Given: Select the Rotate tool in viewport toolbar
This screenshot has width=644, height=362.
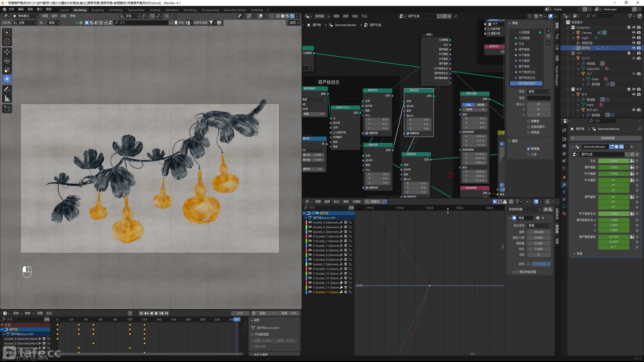Looking at the screenshot, I should click(7, 61).
